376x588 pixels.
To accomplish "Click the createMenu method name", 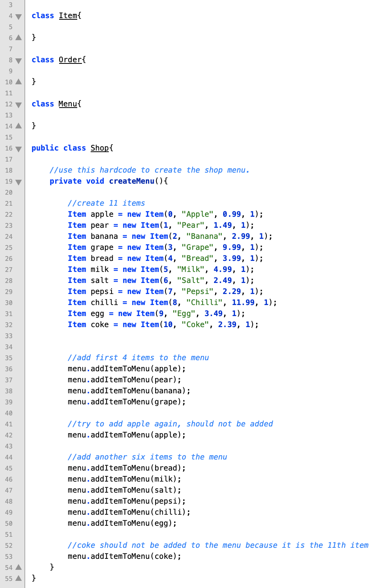I will click(x=131, y=181).
